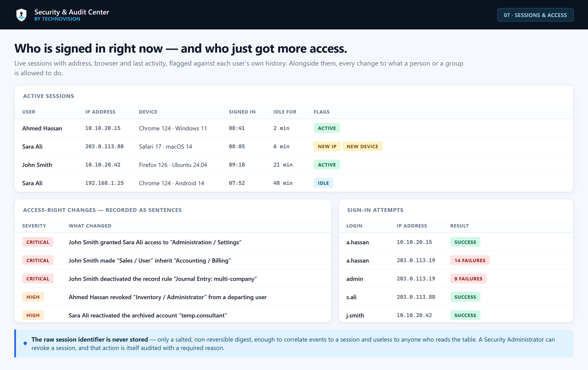Click the IP address 10.10.20.15 in Active Sessions

tap(103, 128)
